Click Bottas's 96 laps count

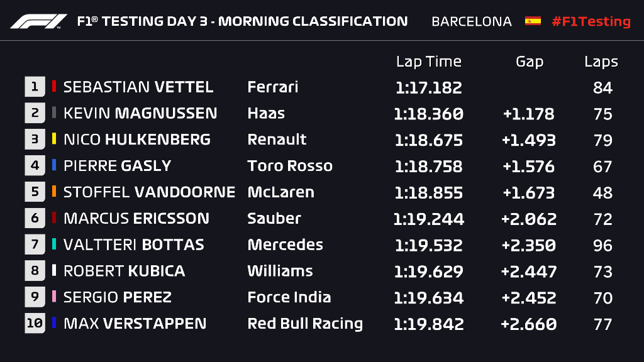(x=602, y=245)
